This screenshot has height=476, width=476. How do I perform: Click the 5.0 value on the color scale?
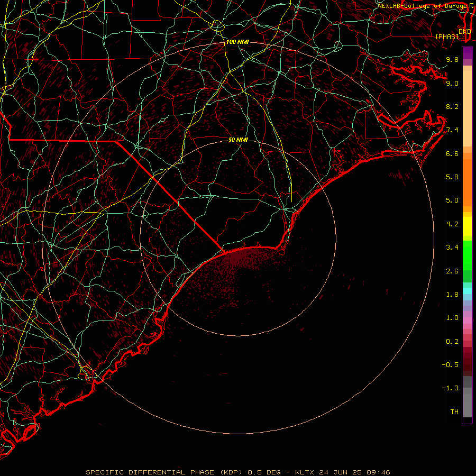452,200
